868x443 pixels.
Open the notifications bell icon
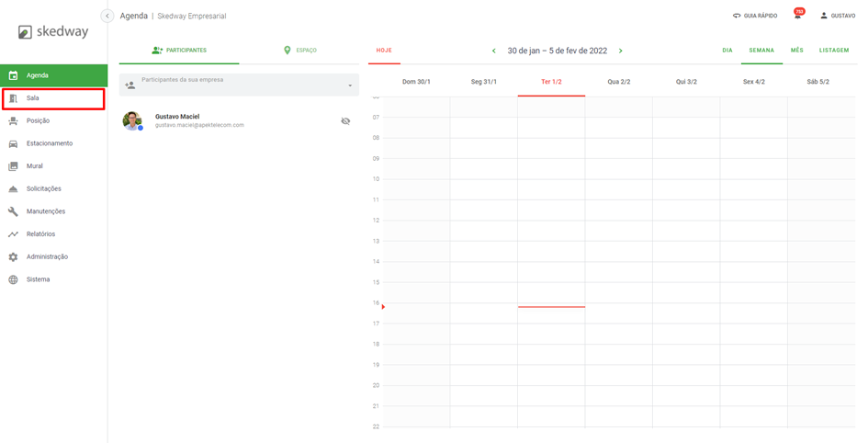pos(797,16)
